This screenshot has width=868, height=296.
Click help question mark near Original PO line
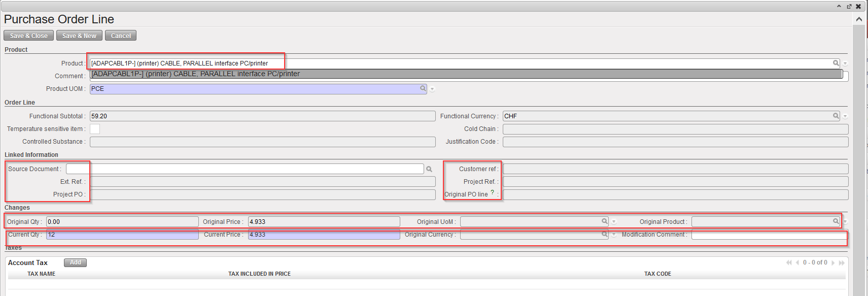tap(492, 192)
